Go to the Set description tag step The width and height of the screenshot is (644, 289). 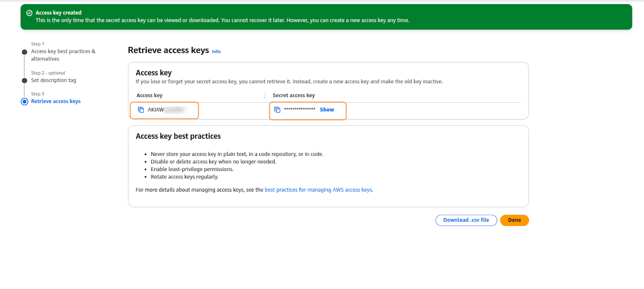(x=53, y=80)
